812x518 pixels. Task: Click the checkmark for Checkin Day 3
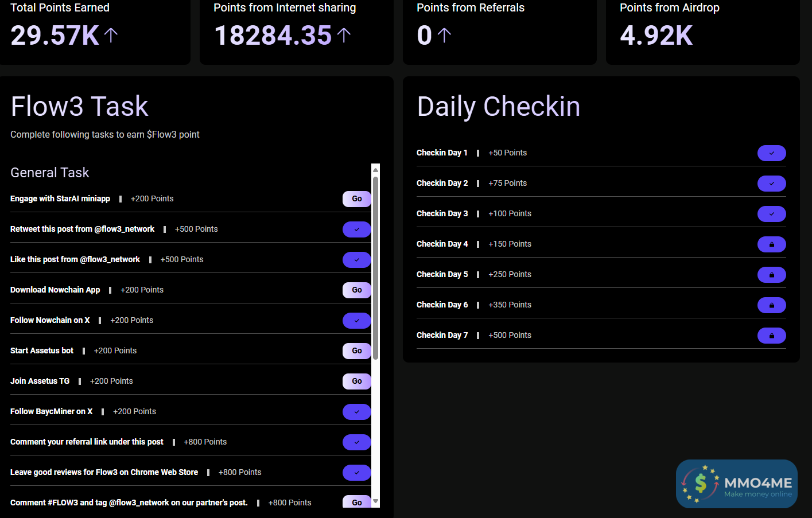(x=771, y=214)
